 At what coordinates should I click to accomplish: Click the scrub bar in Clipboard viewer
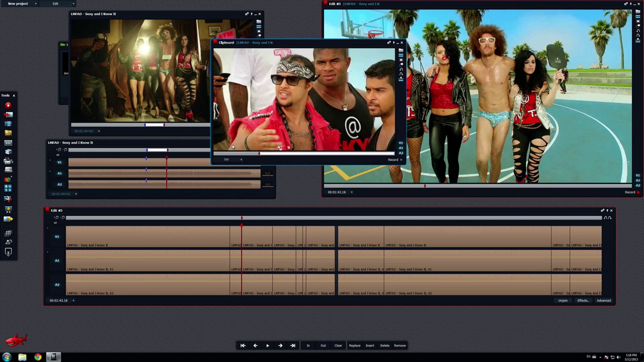click(x=304, y=154)
